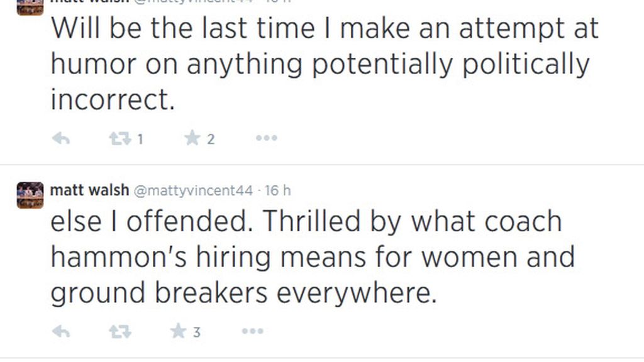Retweet the coach hammon hiring tweet

coord(120,331)
